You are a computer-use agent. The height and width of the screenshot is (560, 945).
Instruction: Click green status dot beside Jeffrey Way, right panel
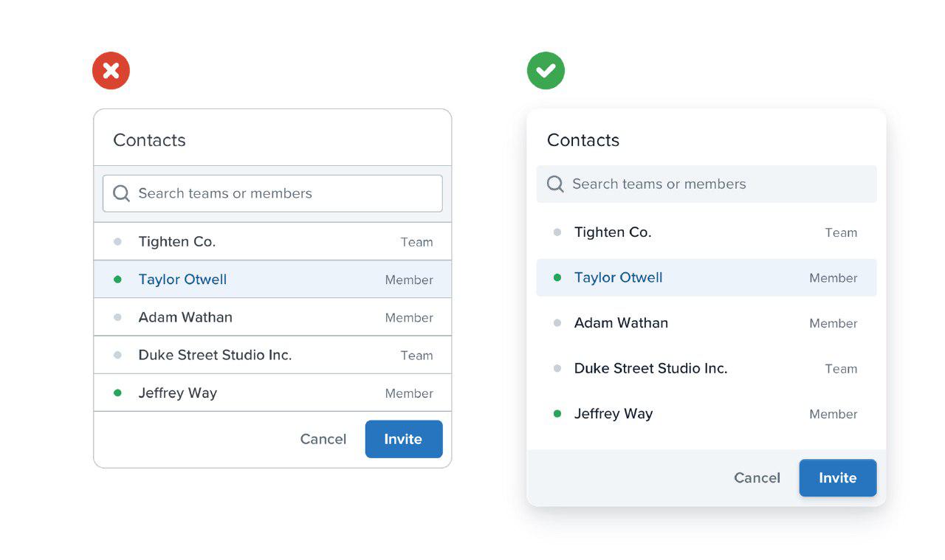(x=557, y=414)
